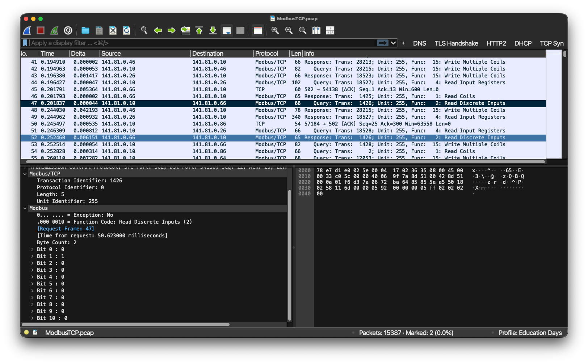Screen dimensions: 588x364
Task: Apply the display filter arrow button
Action: click(383, 43)
